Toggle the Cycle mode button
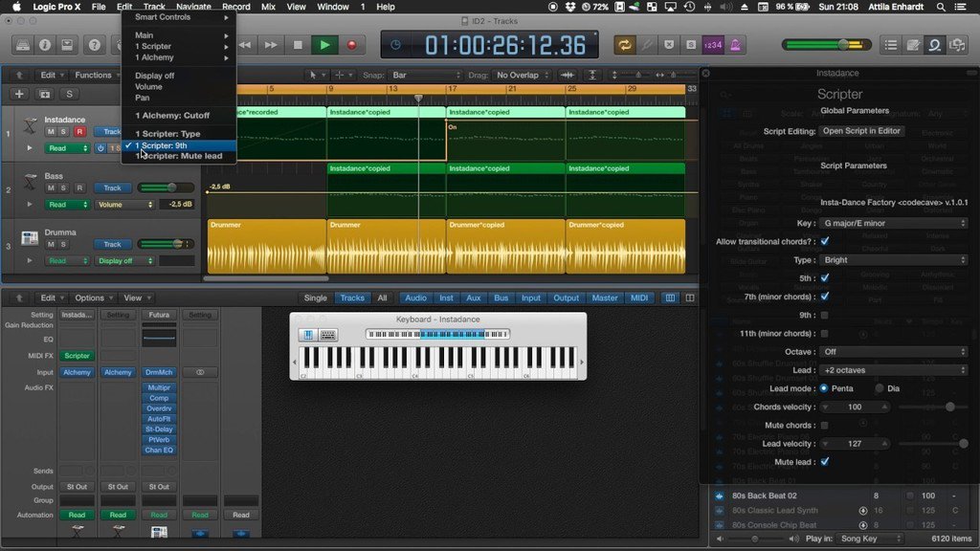The height and width of the screenshot is (551, 980). click(624, 45)
